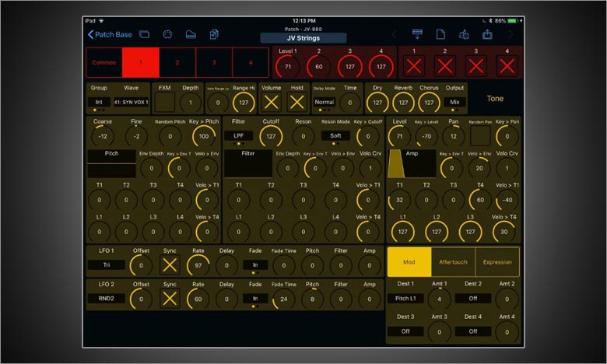Adjust the Reverb send knob

[x=403, y=103]
